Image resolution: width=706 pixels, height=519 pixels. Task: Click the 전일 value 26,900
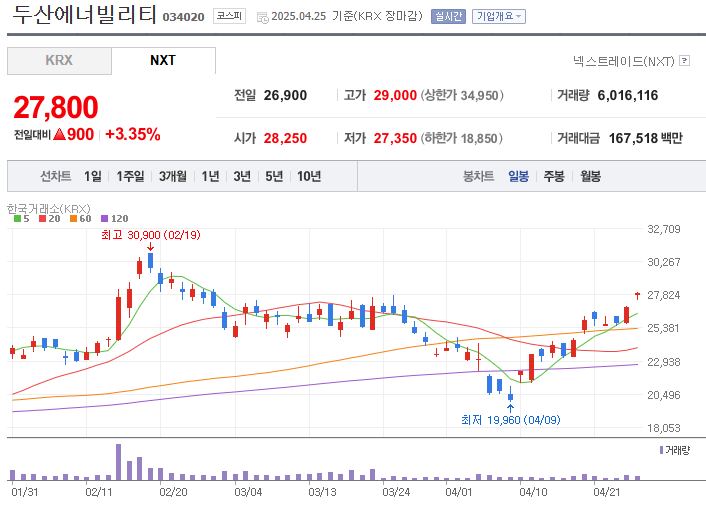point(285,95)
